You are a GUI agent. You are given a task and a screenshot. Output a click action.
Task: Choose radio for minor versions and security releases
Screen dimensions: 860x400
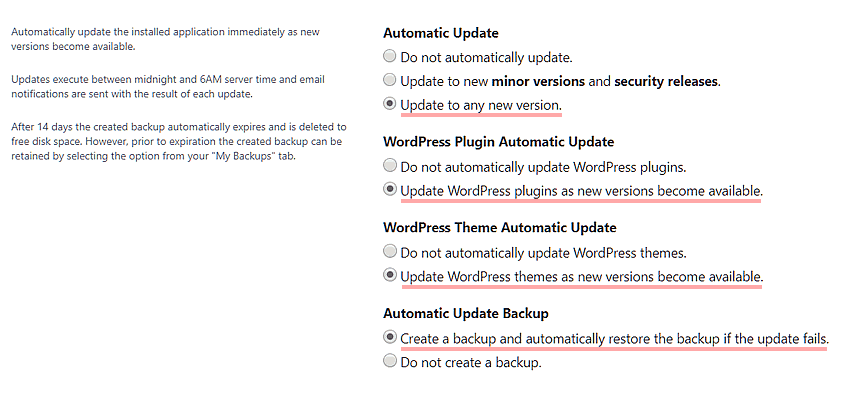[389, 80]
